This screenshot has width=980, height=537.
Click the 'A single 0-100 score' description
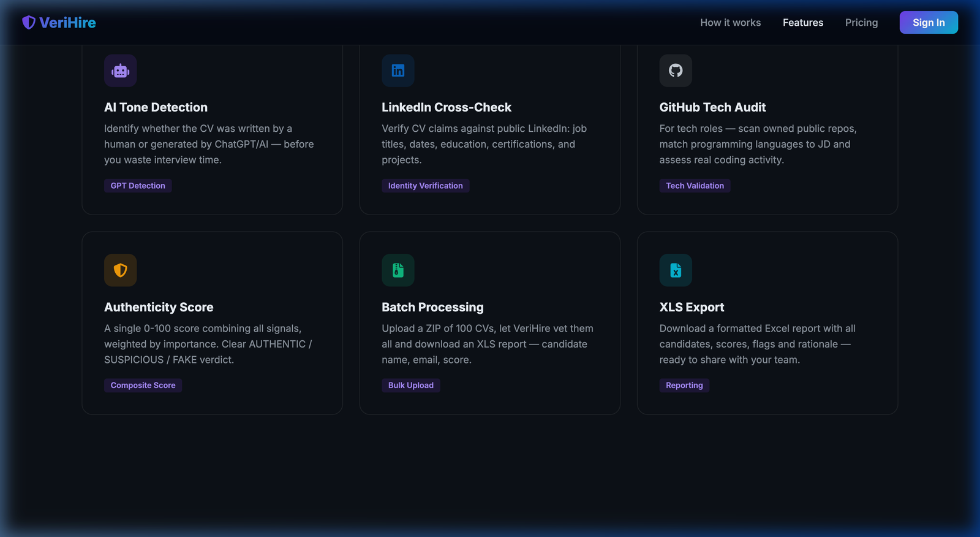pyautogui.click(x=208, y=344)
